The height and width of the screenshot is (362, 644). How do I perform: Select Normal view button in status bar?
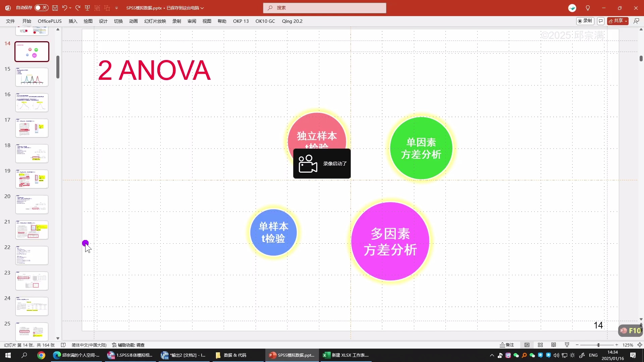pos(527,345)
